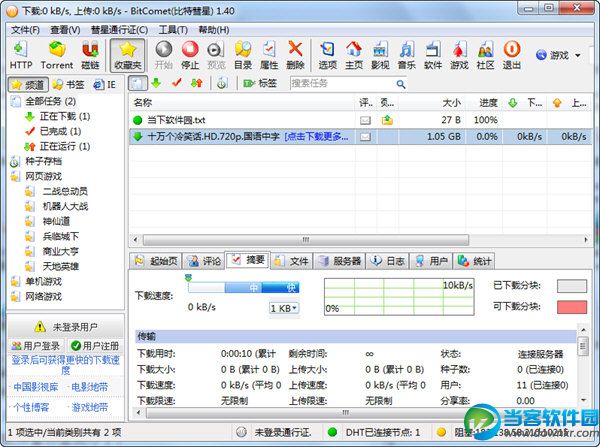The image size is (600, 447).
Task: Switch to the 评论 tab
Action: (x=204, y=261)
